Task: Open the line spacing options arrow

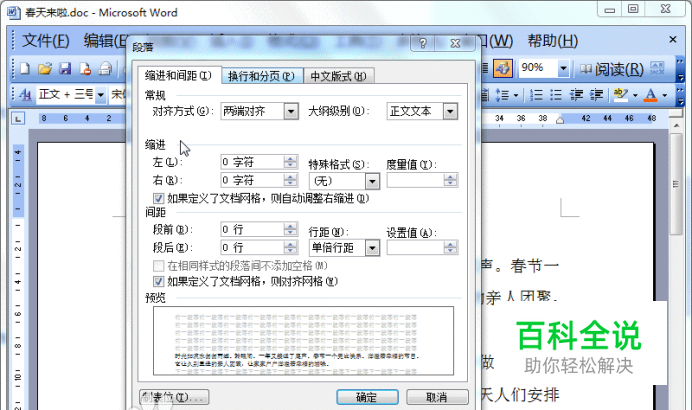Action: [x=515, y=95]
